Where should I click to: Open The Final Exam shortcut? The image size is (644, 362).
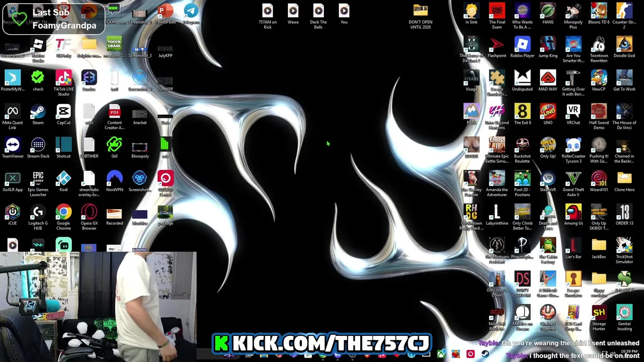click(497, 17)
